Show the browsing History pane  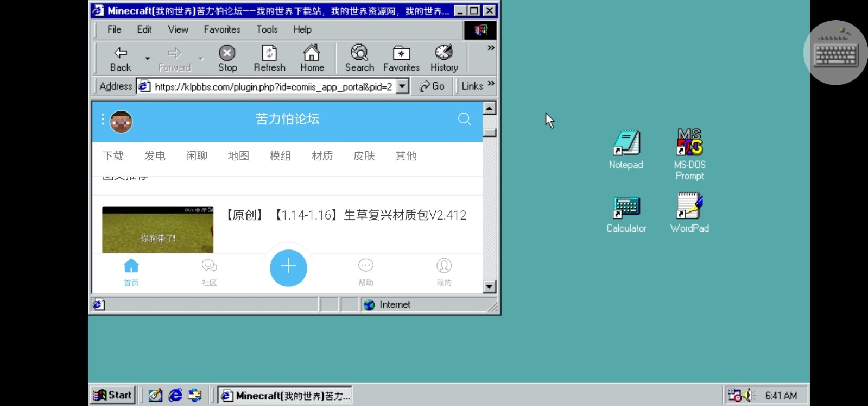pyautogui.click(x=444, y=59)
